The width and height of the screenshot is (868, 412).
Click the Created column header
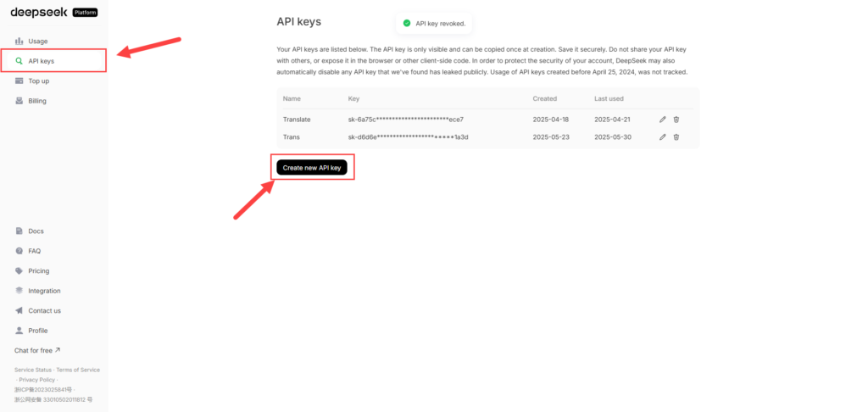point(545,98)
